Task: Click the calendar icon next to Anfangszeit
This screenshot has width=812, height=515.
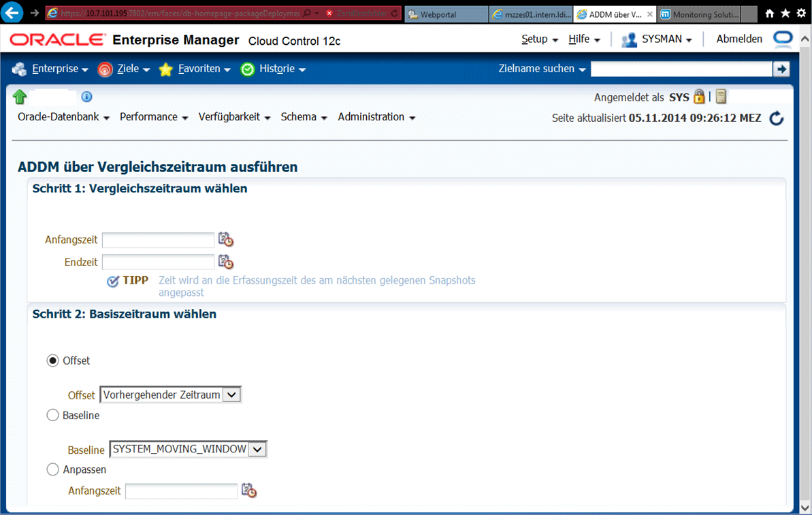Action: coord(225,239)
